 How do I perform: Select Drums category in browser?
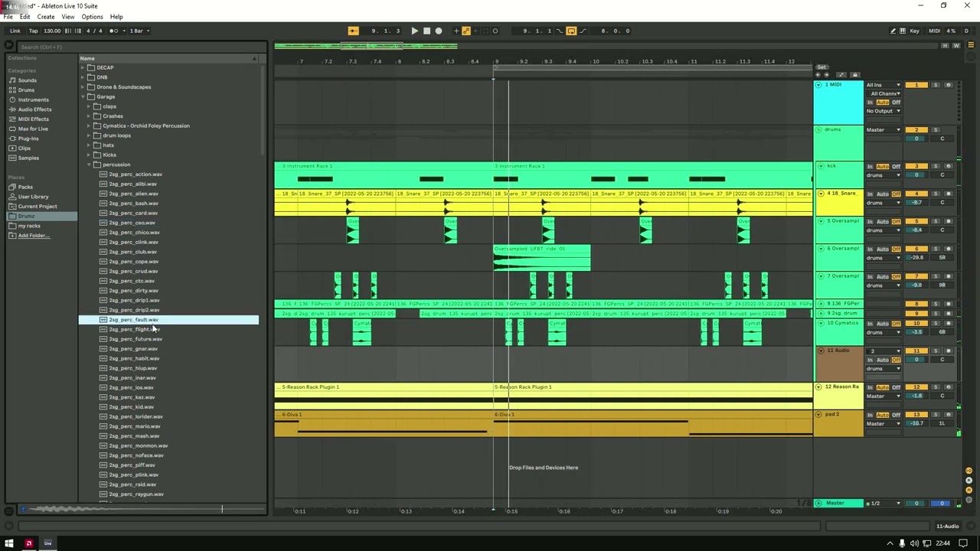coord(26,90)
